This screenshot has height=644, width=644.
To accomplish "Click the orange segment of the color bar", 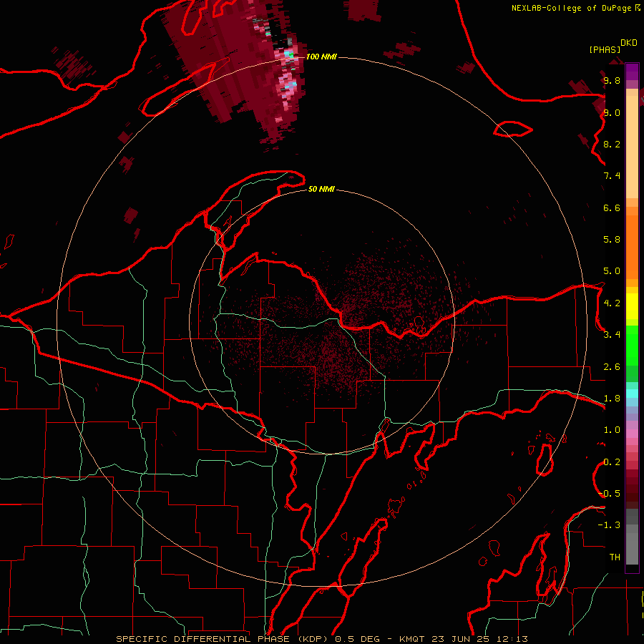I will pos(632,246).
